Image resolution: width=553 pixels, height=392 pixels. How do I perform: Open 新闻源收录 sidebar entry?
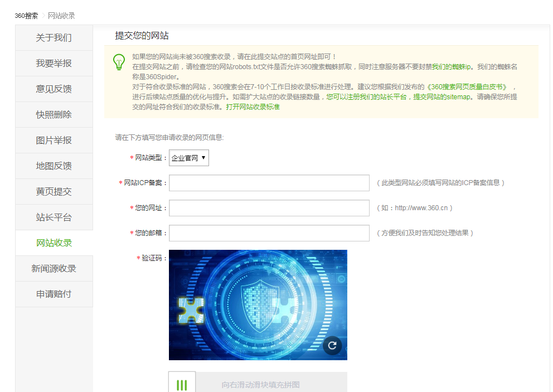tap(54, 269)
